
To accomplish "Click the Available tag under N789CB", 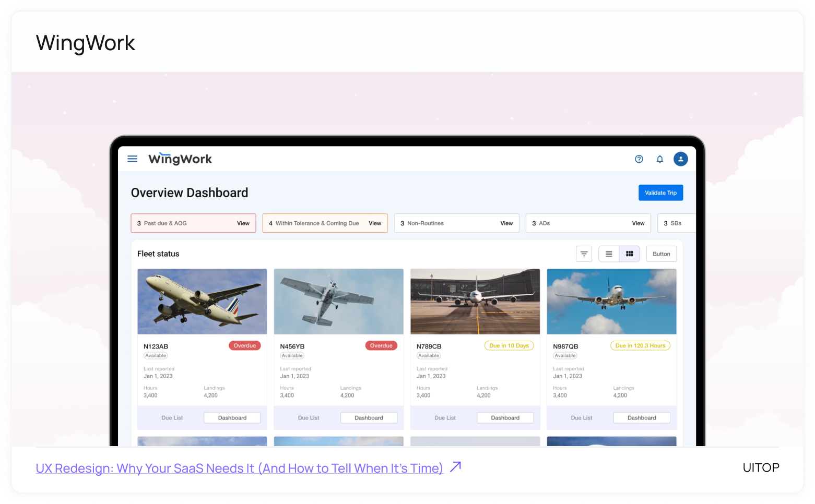I will [x=429, y=356].
